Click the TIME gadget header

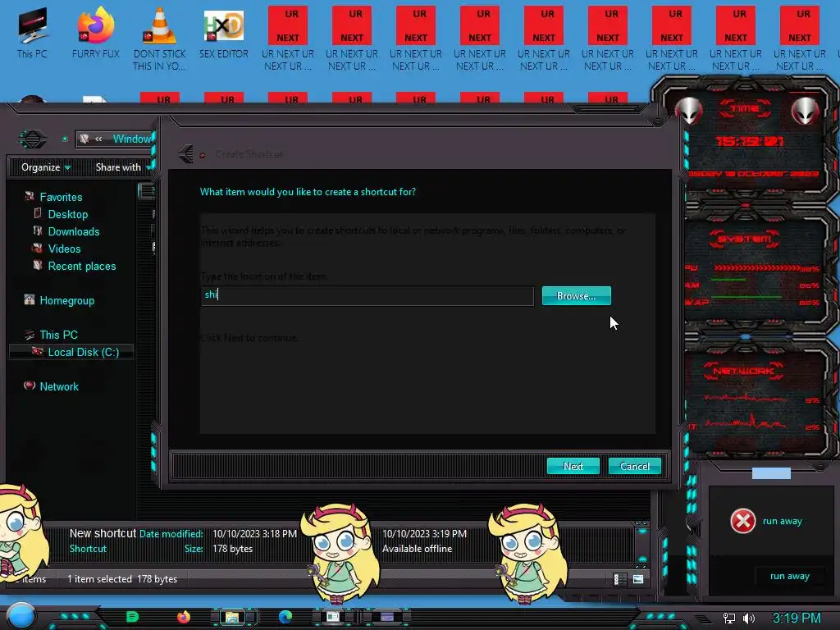coord(745,109)
